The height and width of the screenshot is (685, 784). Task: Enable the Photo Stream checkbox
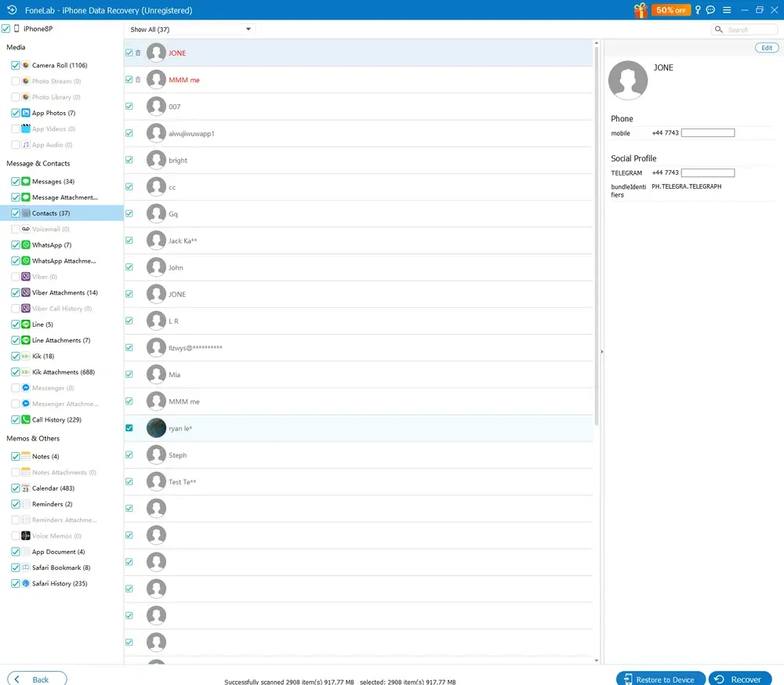tap(15, 81)
